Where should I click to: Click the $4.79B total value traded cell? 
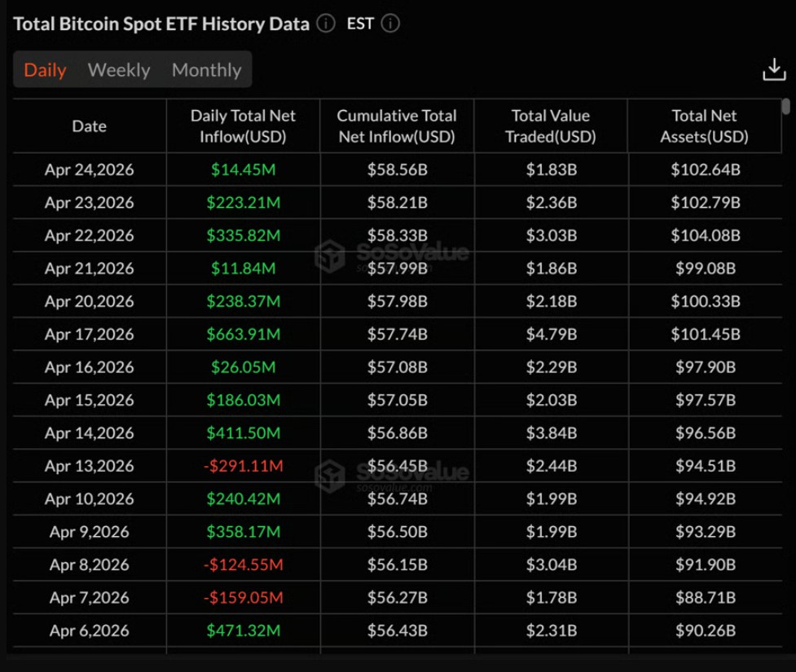coord(551,335)
